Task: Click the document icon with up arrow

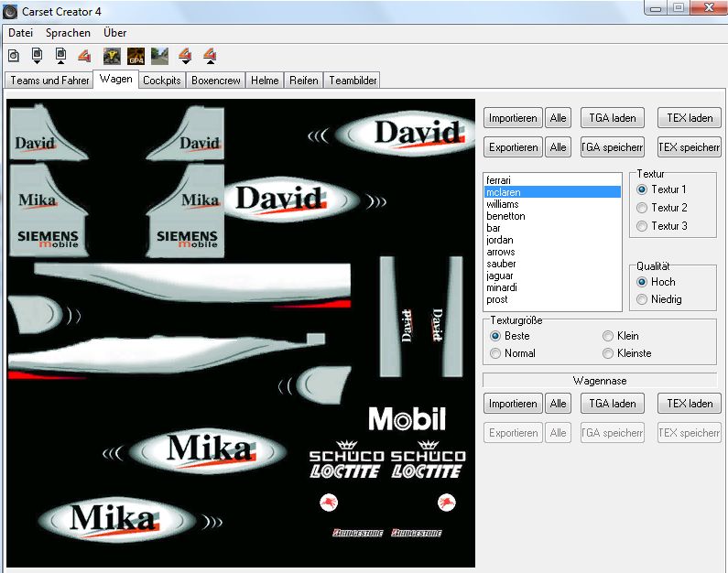Action: [x=60, y=56]
